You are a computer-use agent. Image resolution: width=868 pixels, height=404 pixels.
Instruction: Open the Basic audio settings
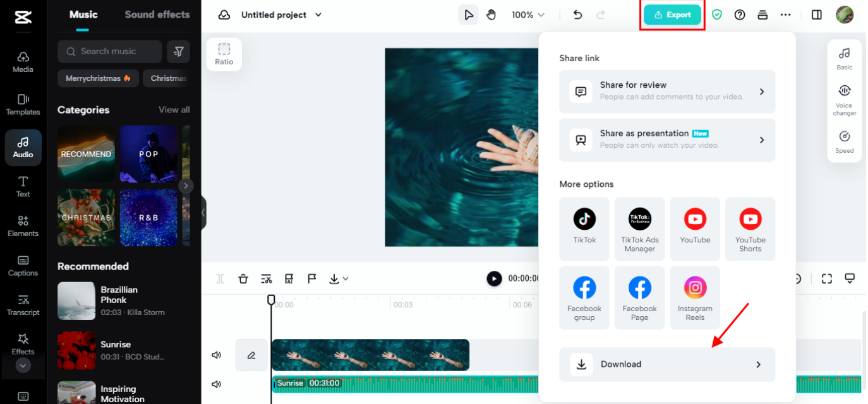845,58
